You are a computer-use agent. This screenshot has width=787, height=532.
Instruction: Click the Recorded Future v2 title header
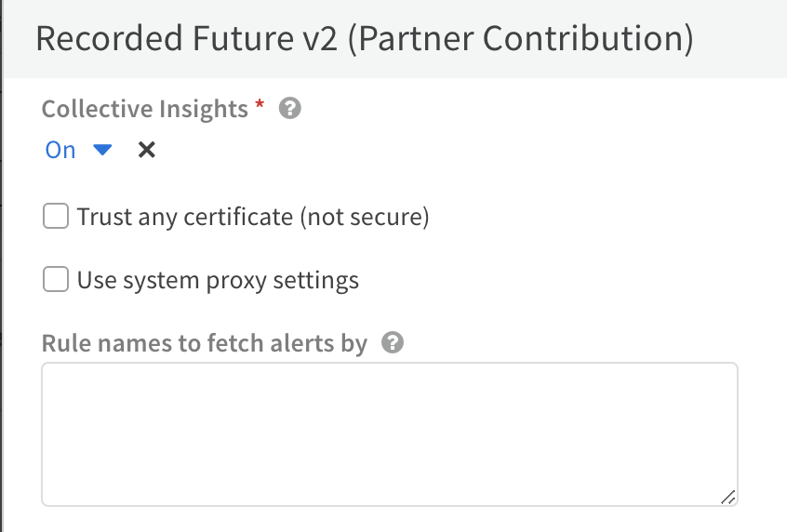click(364, 39)
